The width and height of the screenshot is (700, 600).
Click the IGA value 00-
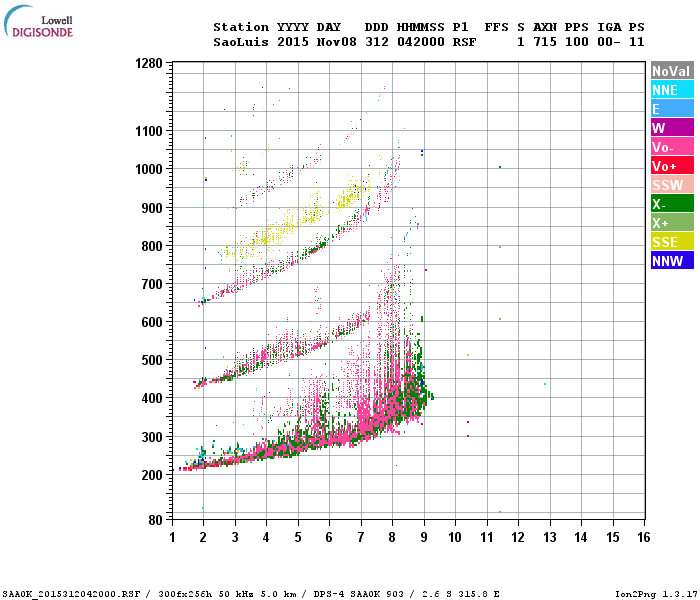click(609, 42)
